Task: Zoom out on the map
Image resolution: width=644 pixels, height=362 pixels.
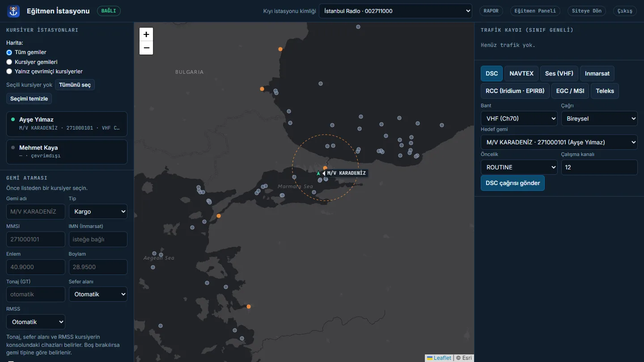Action: pos(146,48)
